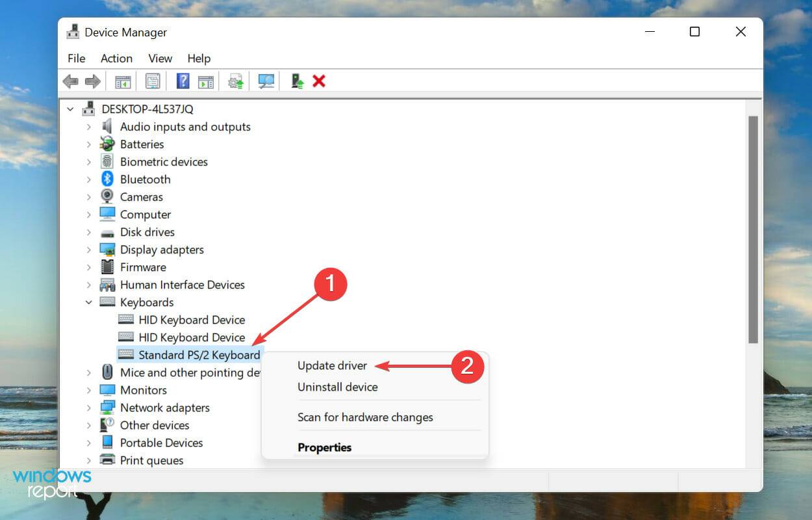Image resolution: width=812 pixels, height=520 pixels.
Task: Open Help using the blue question mark icon
Action: [183, 81]
